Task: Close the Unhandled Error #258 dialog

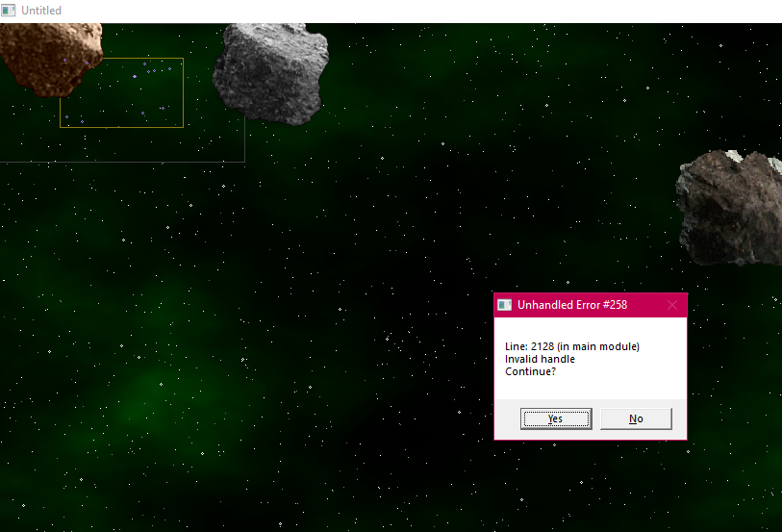Action: point(671,305)
